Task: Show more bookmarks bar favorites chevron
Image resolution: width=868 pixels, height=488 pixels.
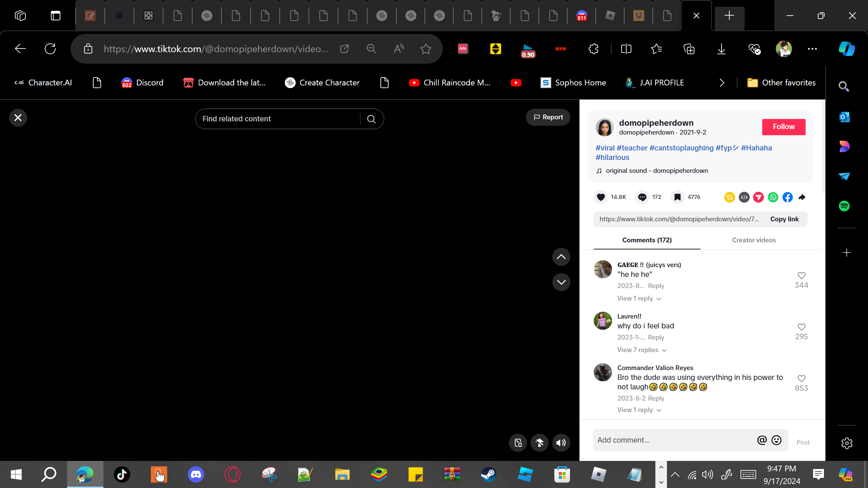Action: [x=722, y=83]
